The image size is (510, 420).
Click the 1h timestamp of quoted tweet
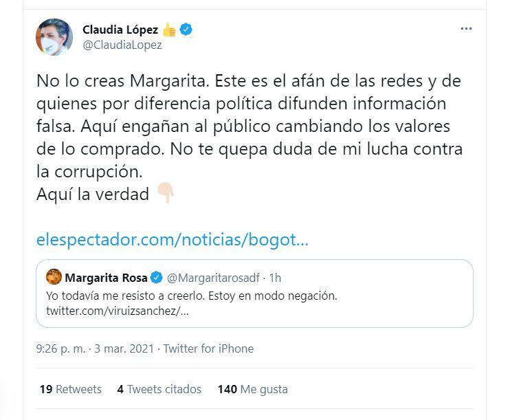[x=275, y=278]
